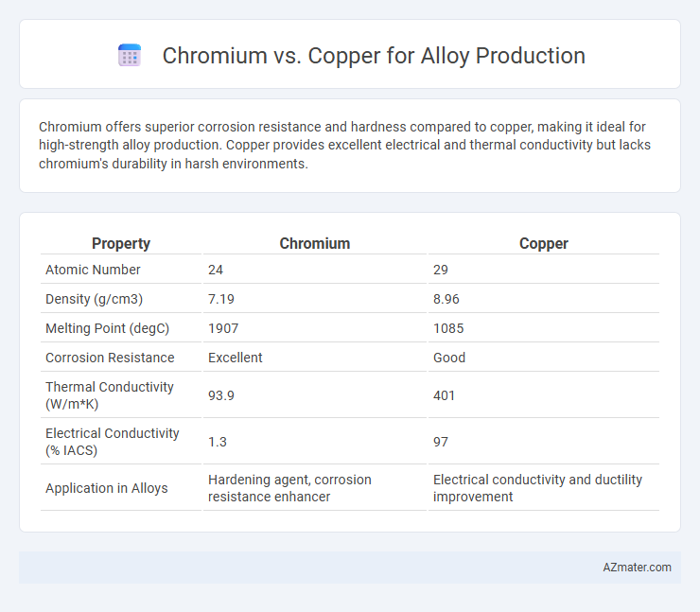Click the 'Chromium' column header
The width and height of the screenshot is (700, 612).
[315, 243]
